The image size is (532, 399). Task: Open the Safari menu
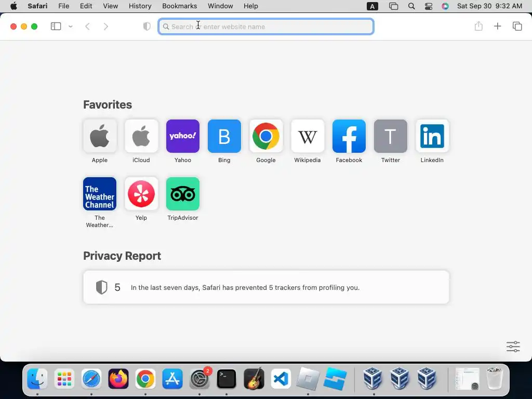pyautogui.click(x=37, y=6)
